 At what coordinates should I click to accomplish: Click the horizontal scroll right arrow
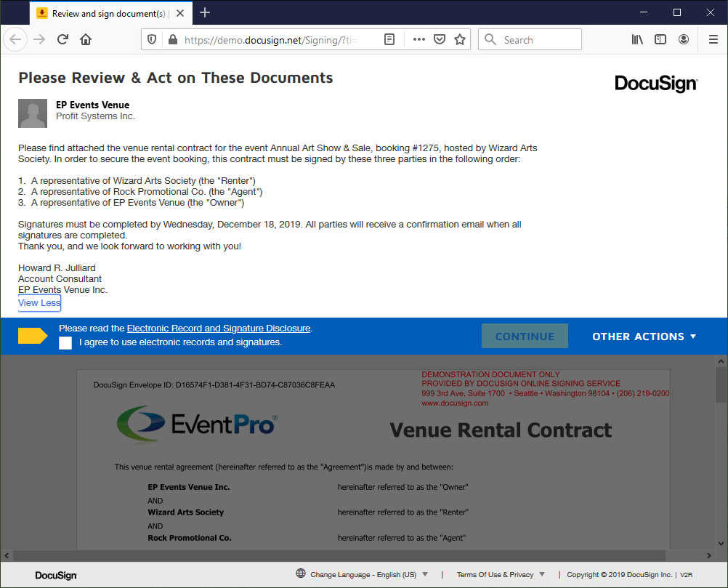[709, 555]
